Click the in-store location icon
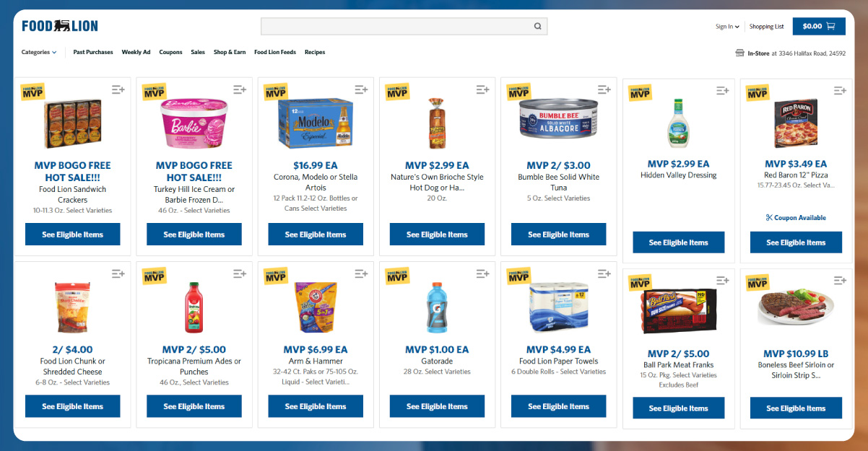868x451 pixels. (x=739, y=53)
